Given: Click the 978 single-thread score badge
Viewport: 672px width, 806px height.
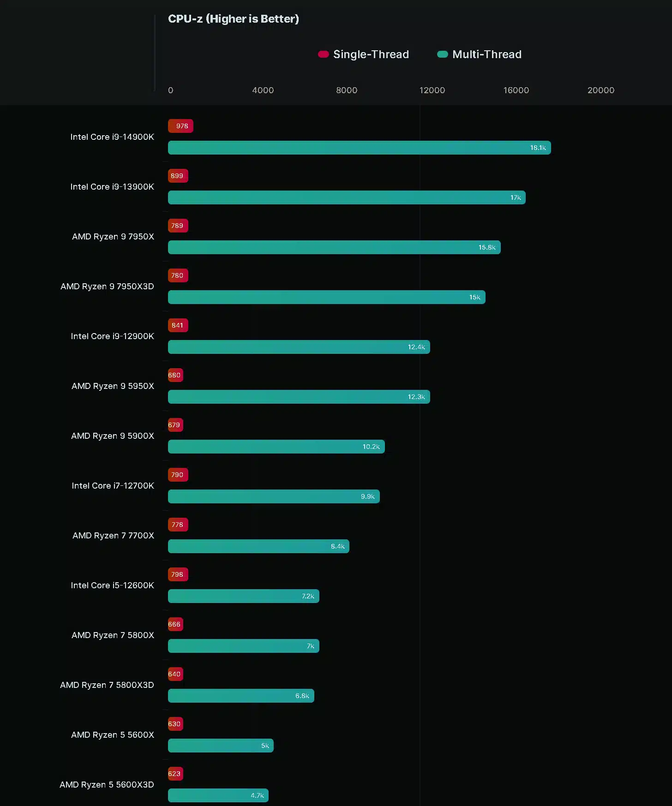Looking at the screenshot, I should point(180,126).
